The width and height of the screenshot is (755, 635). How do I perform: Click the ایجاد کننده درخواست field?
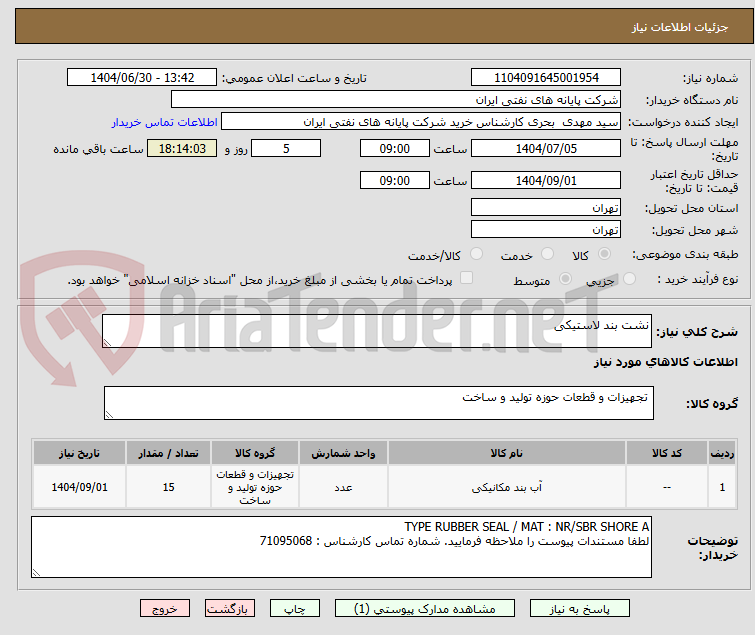tap(421, 122)
